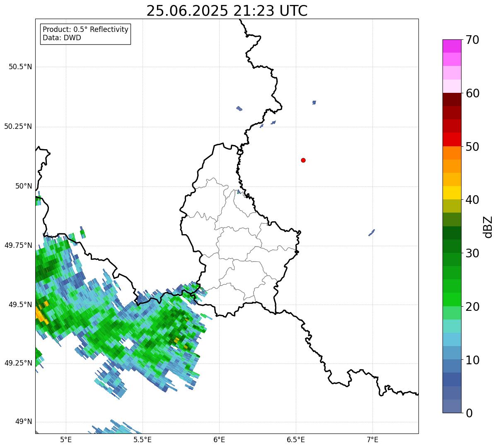Click the dBZ colorbar axis label
Viewport: 498px width, 448px height.
click(488, 227)
